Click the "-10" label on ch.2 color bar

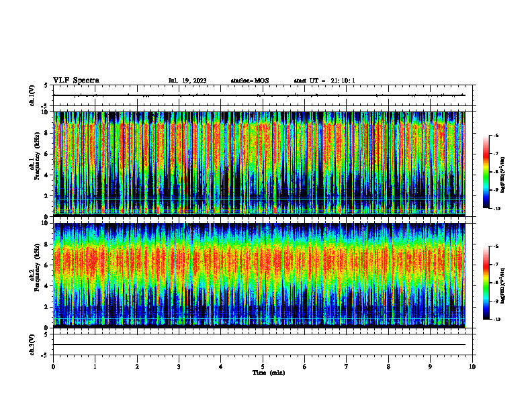point(496,320)
